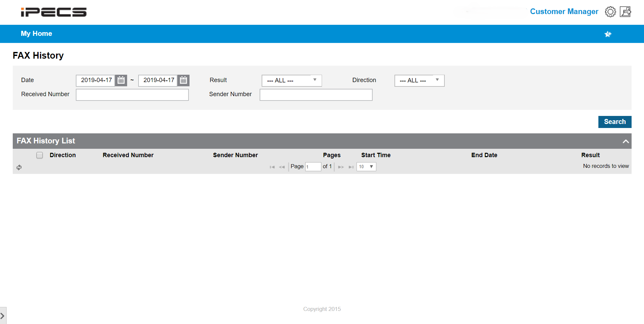Image resolution: width=644 pixels, height=324 pixels.
Task: Open the My Home menu
Action: [x=36, y=34]
